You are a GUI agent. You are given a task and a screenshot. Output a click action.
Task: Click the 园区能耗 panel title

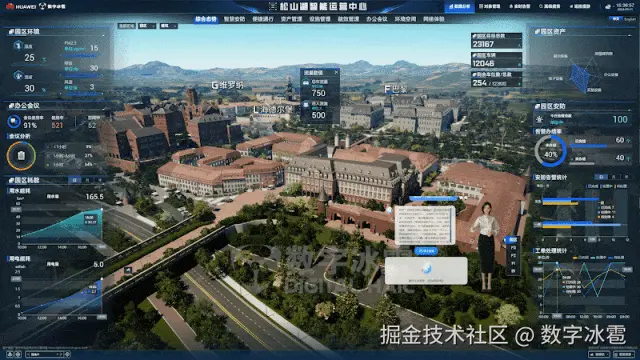click(24, 180)
